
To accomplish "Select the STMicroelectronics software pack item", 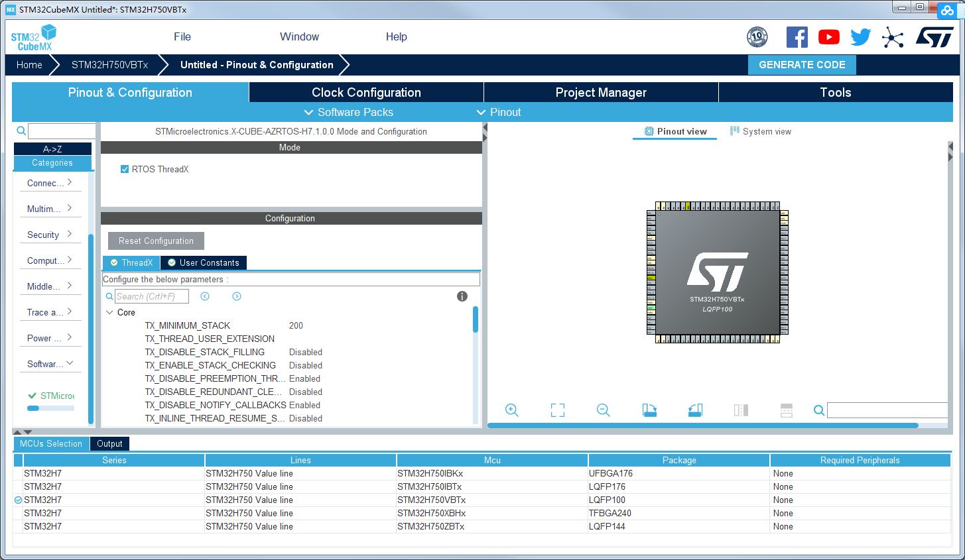I will click(x=51, y=396).
